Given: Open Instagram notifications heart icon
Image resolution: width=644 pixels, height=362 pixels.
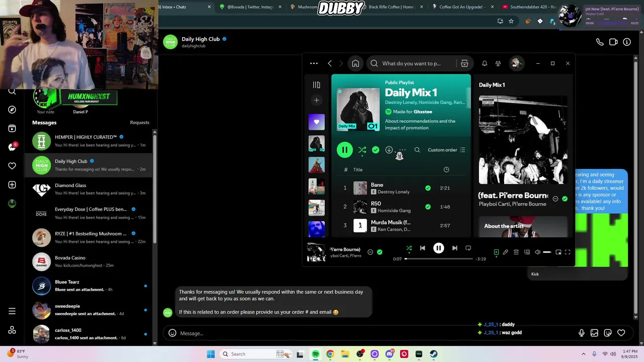Looking at the screenshot, I should [x=12, y=166].
